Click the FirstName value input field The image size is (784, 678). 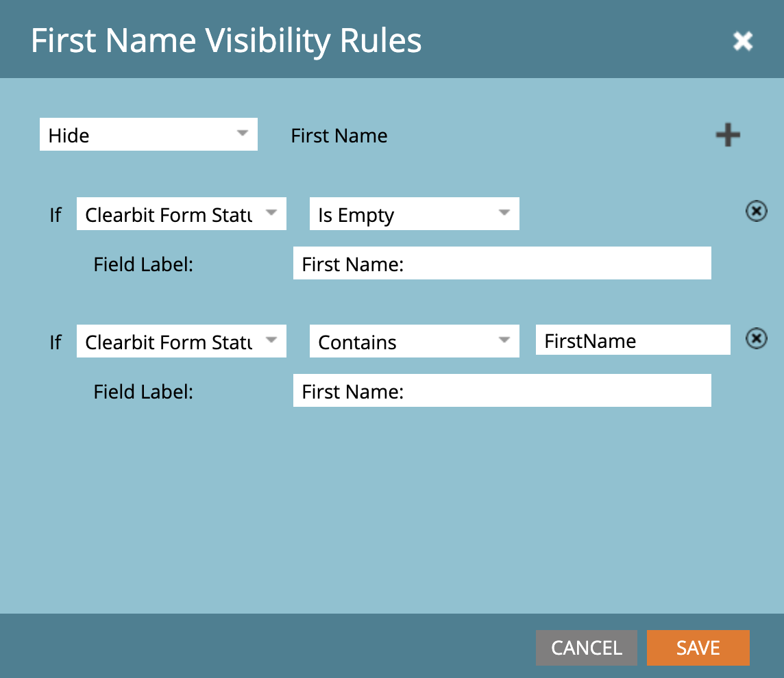click(x=633, y=340)
